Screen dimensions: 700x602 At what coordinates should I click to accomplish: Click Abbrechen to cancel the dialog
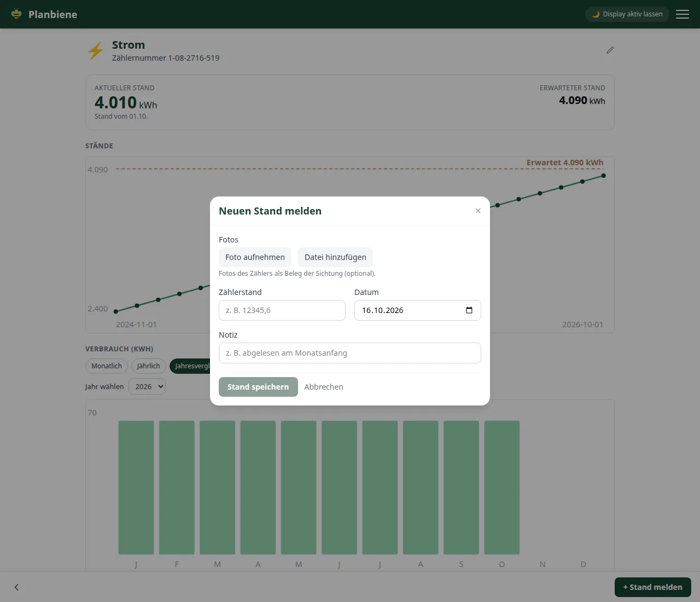(324, 387)
